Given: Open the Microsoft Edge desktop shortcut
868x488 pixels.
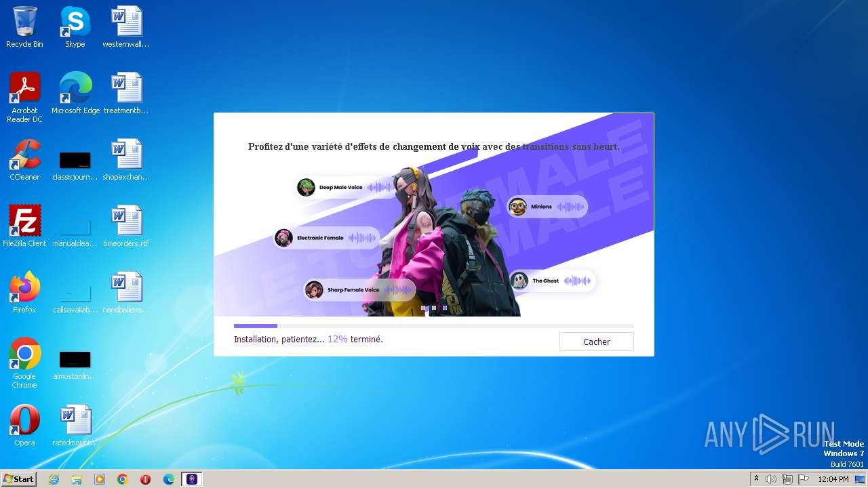Looking at the screenshot, I should tap(75, 94).
